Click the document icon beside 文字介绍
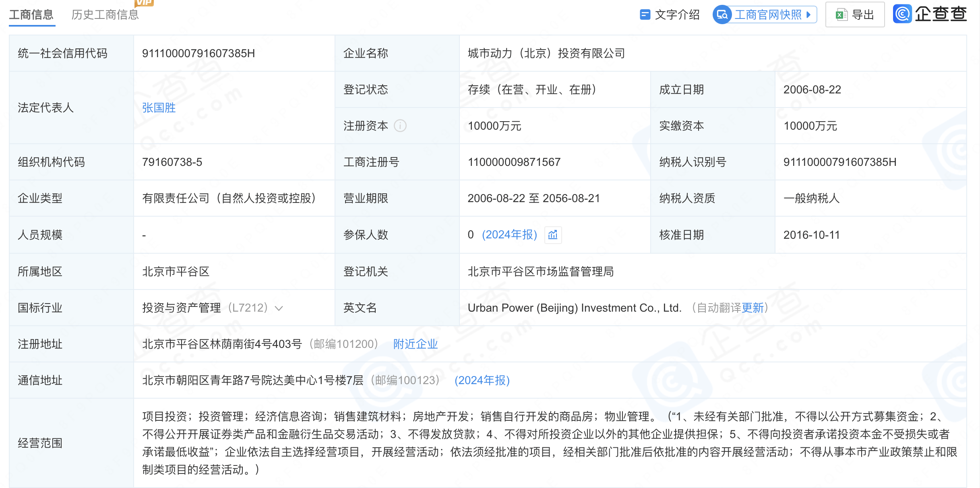Viewport: 980px width, 488px height. pos(645,14)
